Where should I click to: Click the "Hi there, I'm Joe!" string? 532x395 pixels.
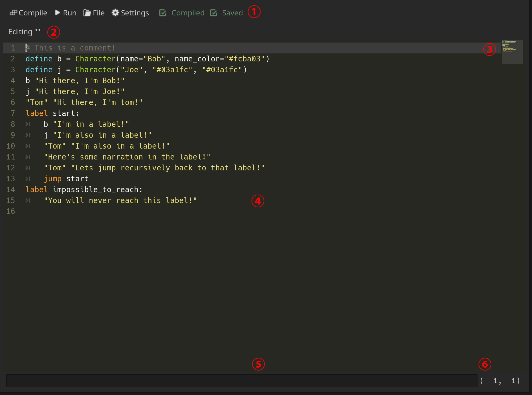[x=79, y=91]
